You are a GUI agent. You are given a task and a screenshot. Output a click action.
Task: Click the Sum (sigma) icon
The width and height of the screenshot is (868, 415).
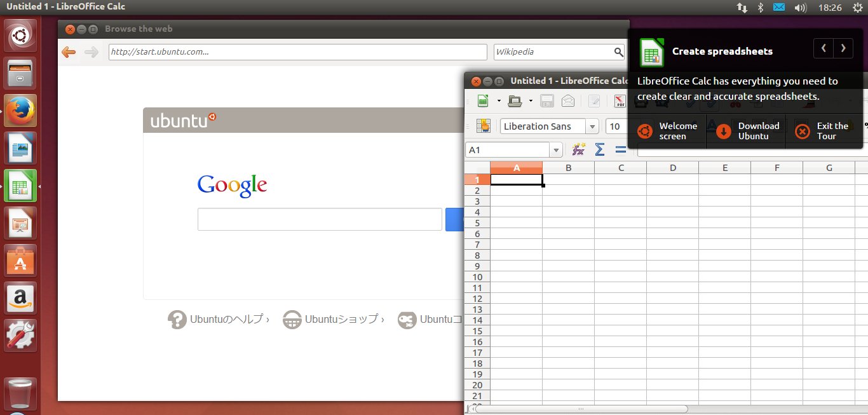[599, 149]
